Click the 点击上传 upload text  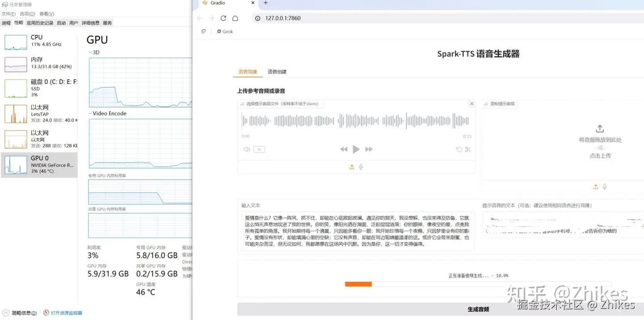click(600, 156)
